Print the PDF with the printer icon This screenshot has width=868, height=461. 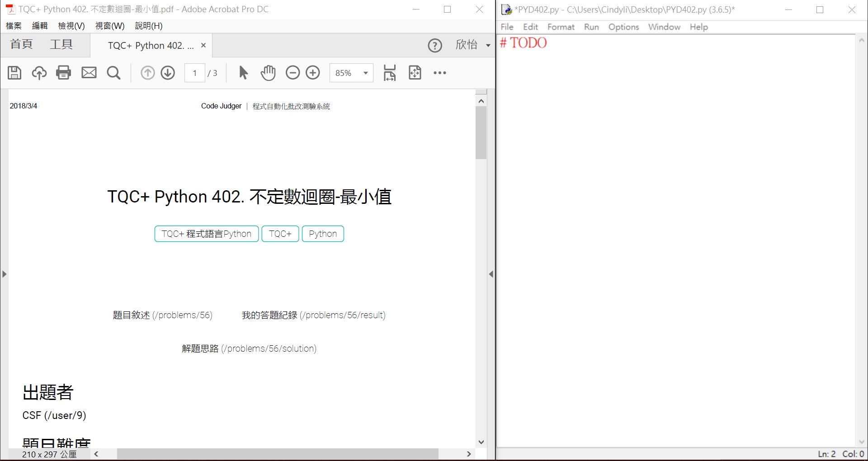coord(64,73)
